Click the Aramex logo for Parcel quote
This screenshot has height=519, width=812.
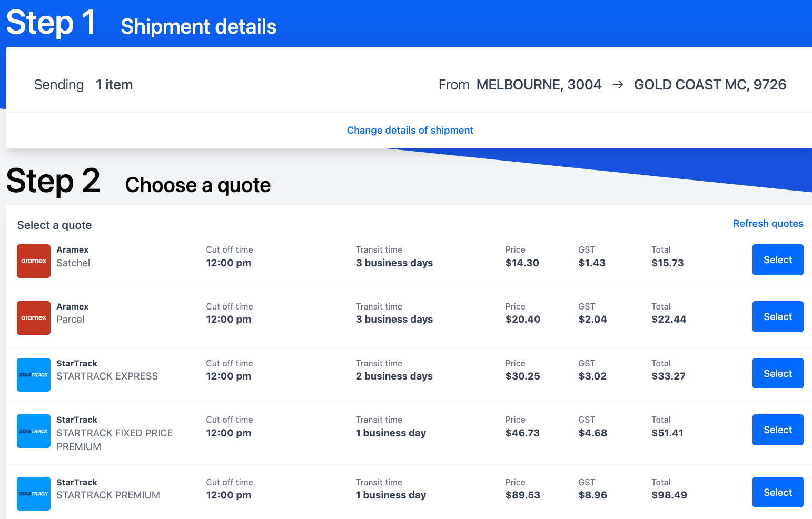point(34,318)
